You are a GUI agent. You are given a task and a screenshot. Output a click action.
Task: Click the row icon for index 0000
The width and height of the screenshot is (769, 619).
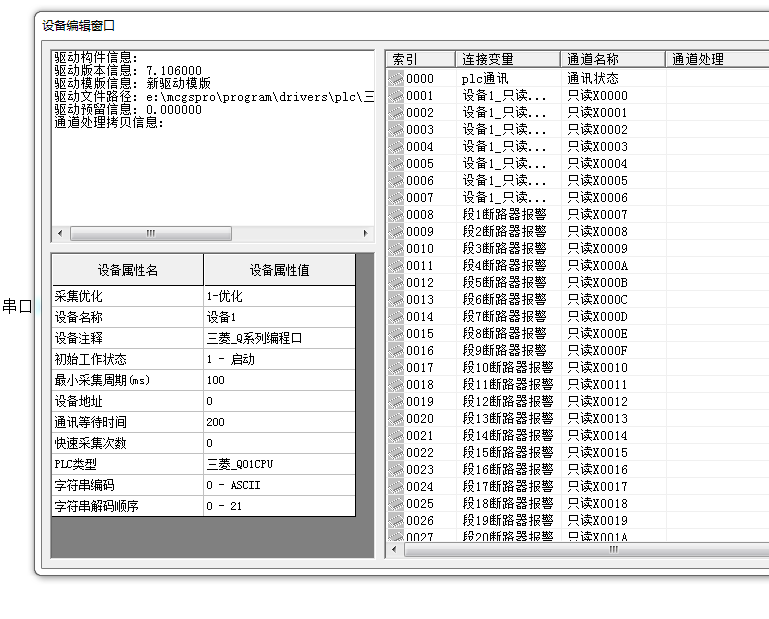click(396, 78)
